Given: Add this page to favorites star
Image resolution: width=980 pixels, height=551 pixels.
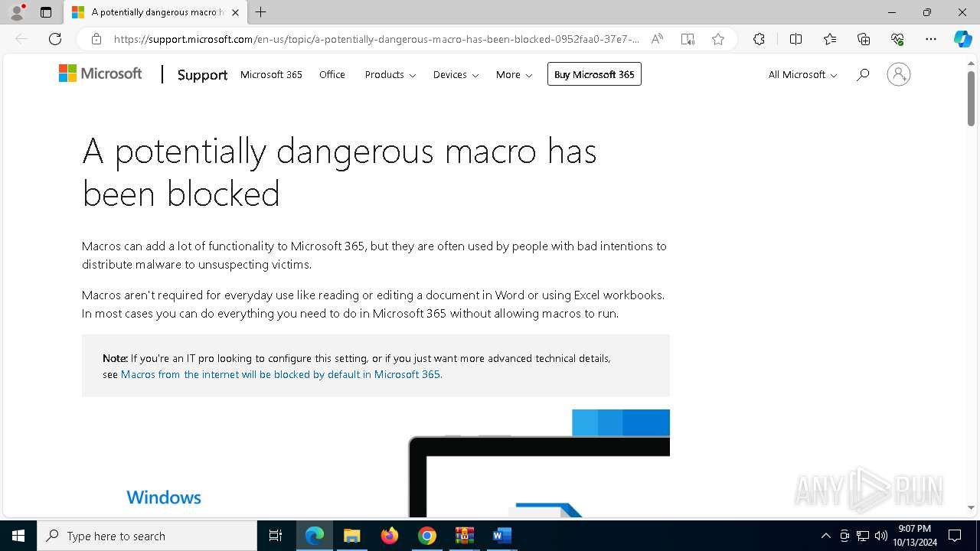Looking at the screenshot, I should [x=717, y=39].
